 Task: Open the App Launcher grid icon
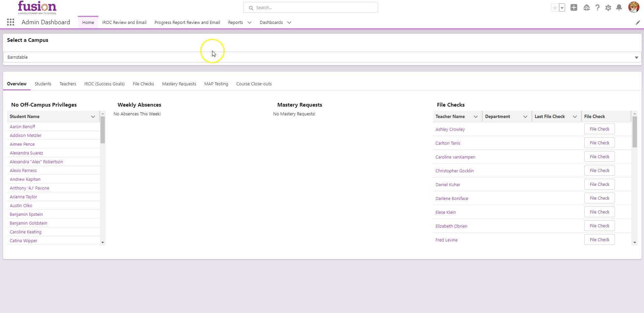point(10,22)
